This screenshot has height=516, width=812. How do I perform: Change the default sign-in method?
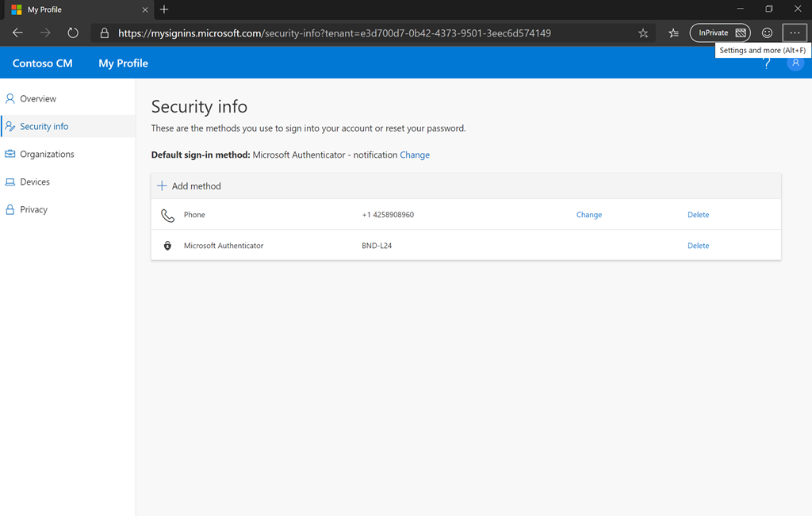415,155
